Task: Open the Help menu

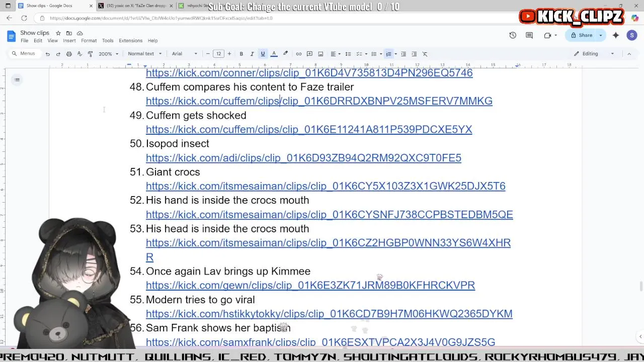Action: (152, 41)
